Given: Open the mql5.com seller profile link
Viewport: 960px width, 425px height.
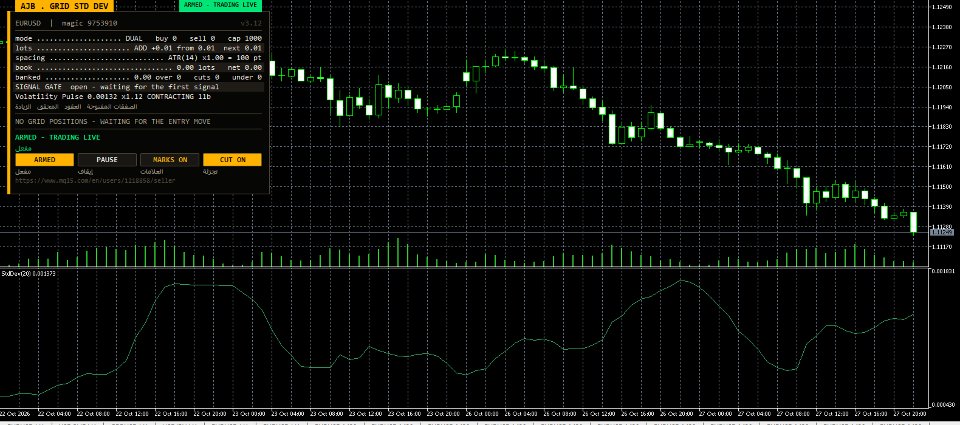Looking at the screenshot, I should point(95,181).
